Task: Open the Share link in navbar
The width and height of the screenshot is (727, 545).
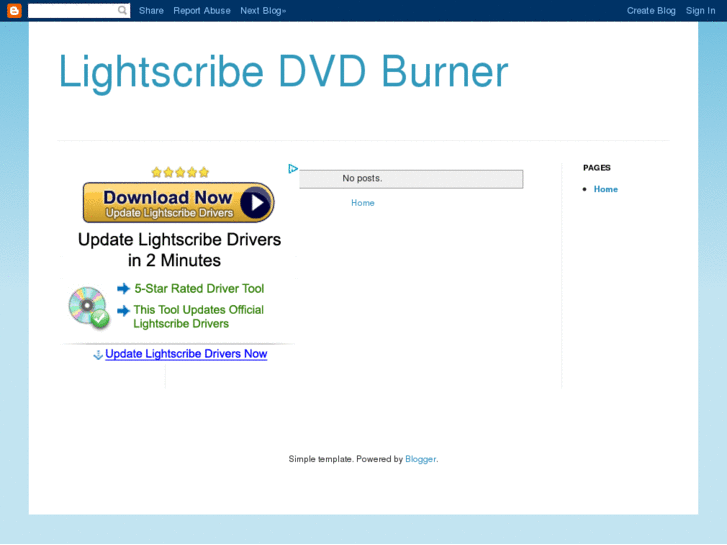Action: coord(151,11)
